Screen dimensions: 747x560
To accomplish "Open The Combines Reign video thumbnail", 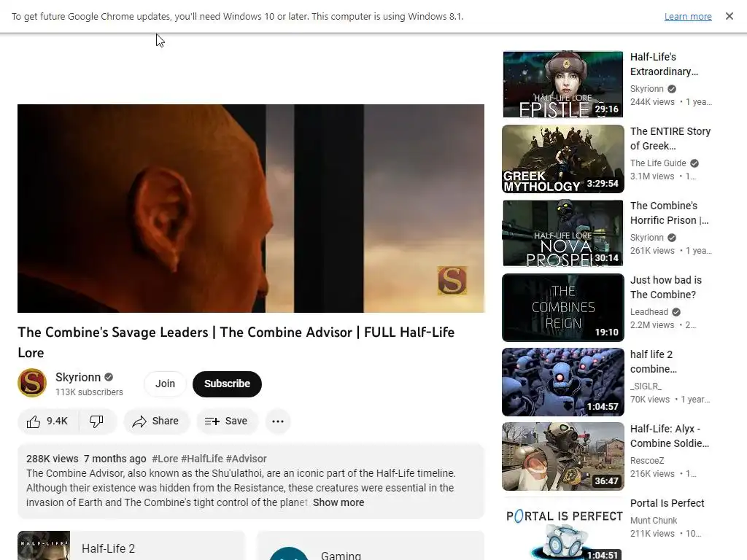I will (x=563, y=308).
